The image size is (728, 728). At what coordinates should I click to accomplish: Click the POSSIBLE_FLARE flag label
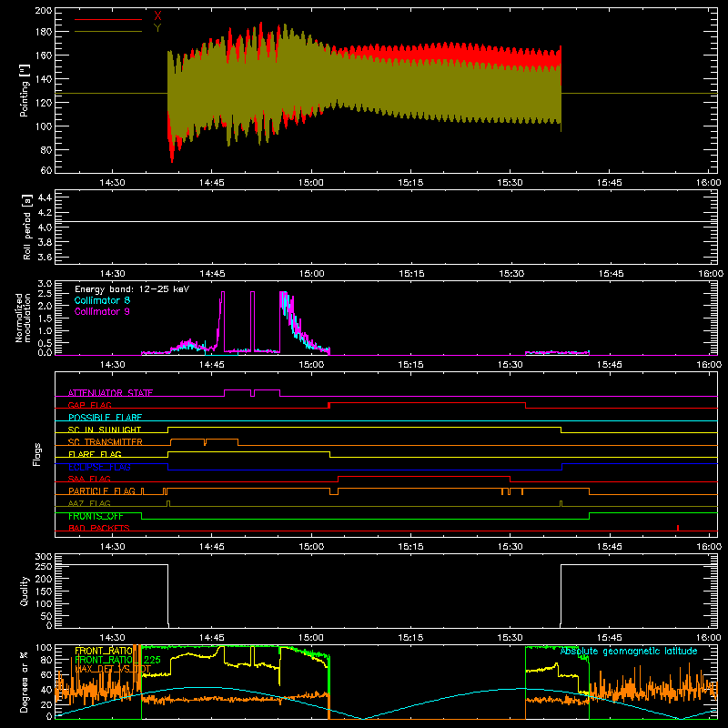[x=105, y=418]
